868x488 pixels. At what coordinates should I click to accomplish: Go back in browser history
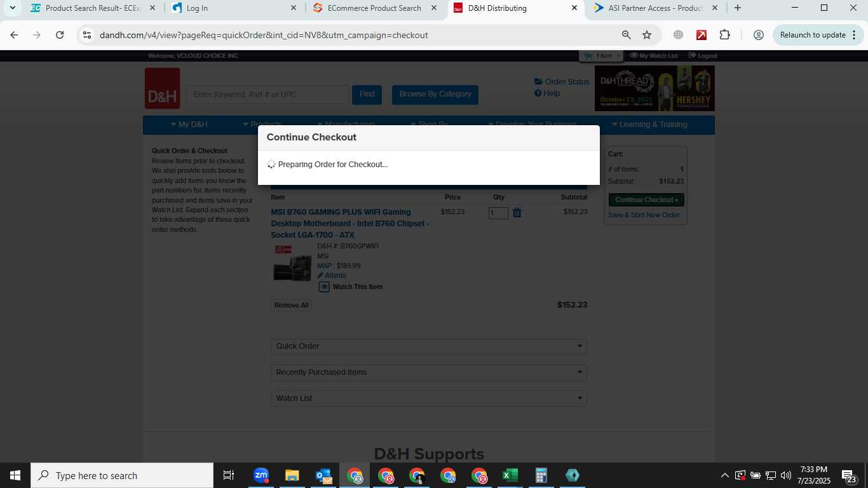click(14, 35)
